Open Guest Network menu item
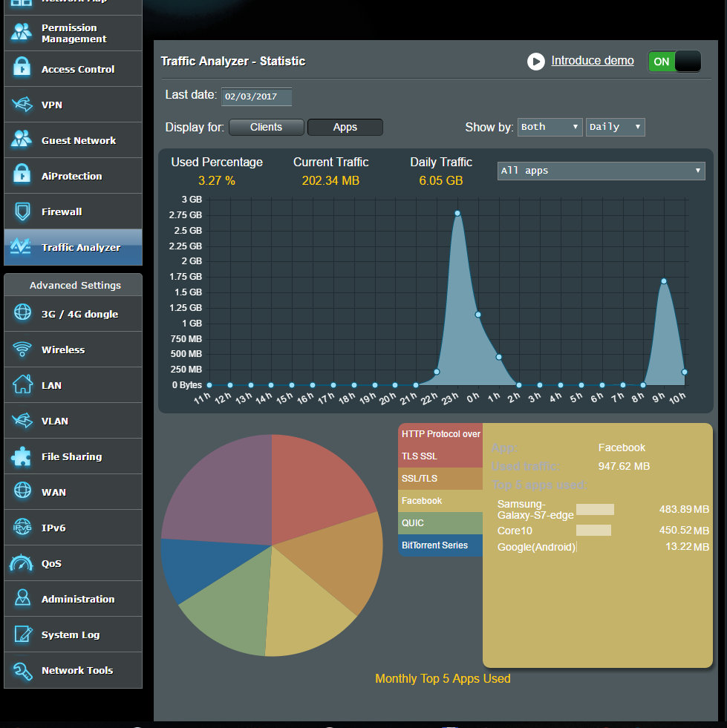This screenshot has width=727, height=728. [78, 140]
